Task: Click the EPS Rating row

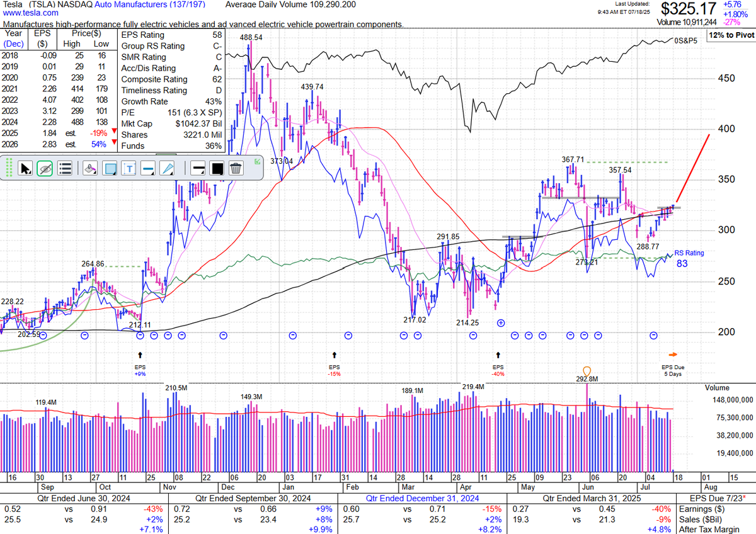Action: pos(171,35)
